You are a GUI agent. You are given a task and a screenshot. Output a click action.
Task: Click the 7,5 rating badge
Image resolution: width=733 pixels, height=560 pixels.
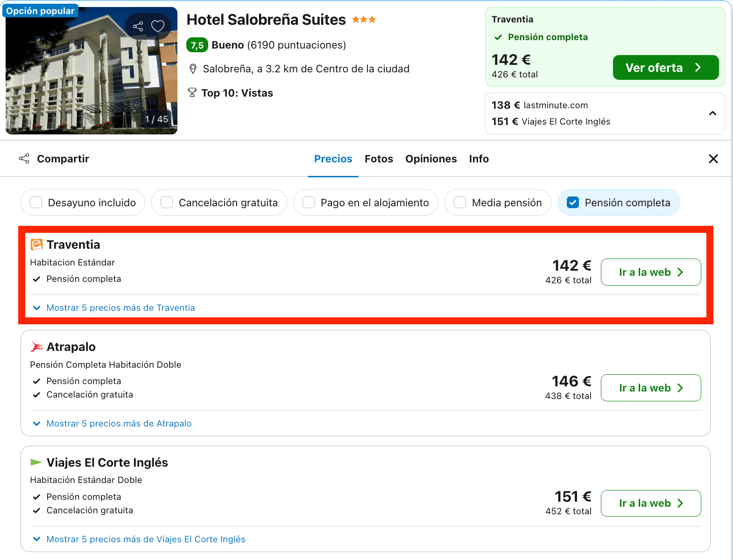coord(197,45)
